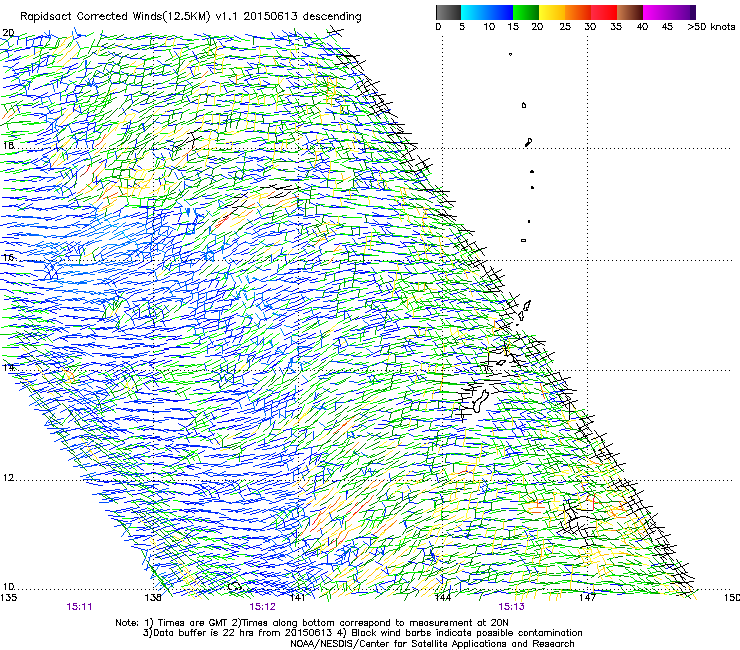740x650 pixels.
Task: Click the 135 longitude axis label
Action: point(8,598)
